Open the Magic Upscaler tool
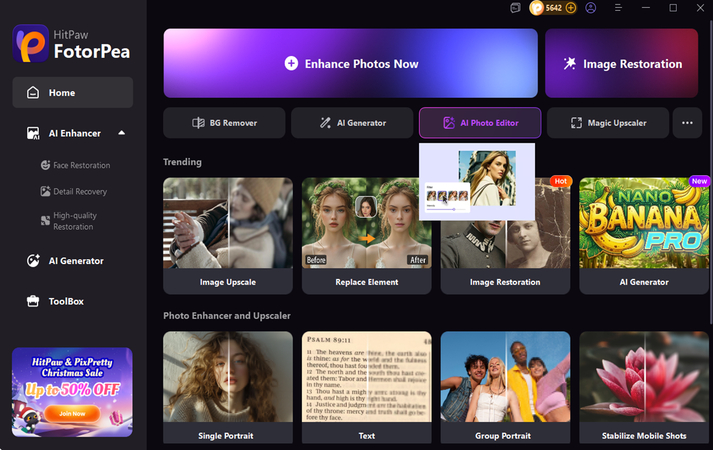This screenshot has height=450, width=713. (608, 123)
